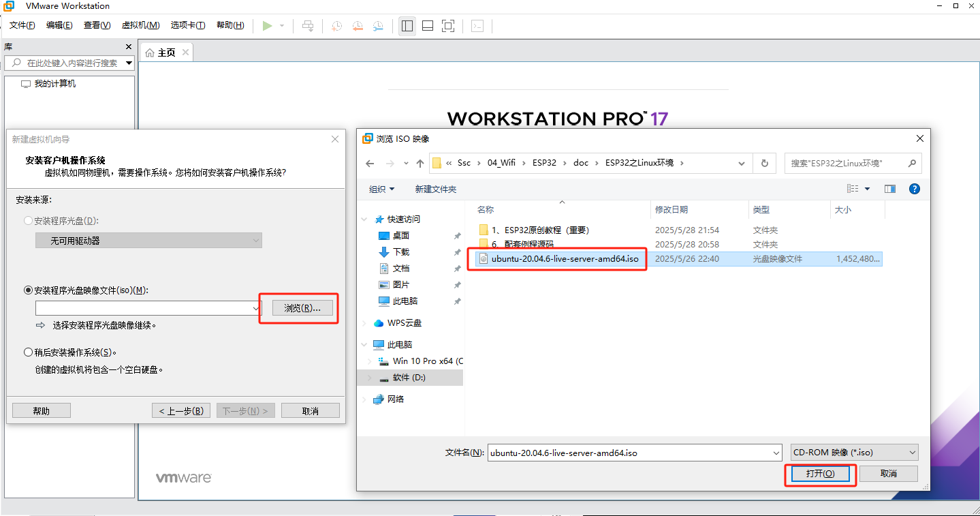Click the revert snapshot icon
The image size is (980, 516).
tap(358, 26)
